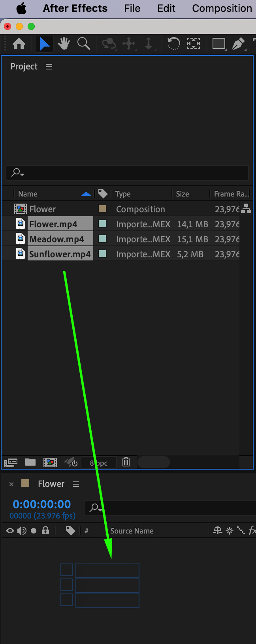Open the Interpret Footage icon
Viewport: 256px width, 644px height.
11,462
